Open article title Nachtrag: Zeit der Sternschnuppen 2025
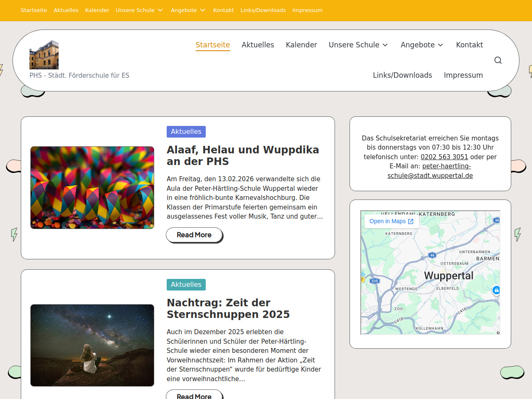The width and height of the screenshot is (532, 399). [228, 308]
